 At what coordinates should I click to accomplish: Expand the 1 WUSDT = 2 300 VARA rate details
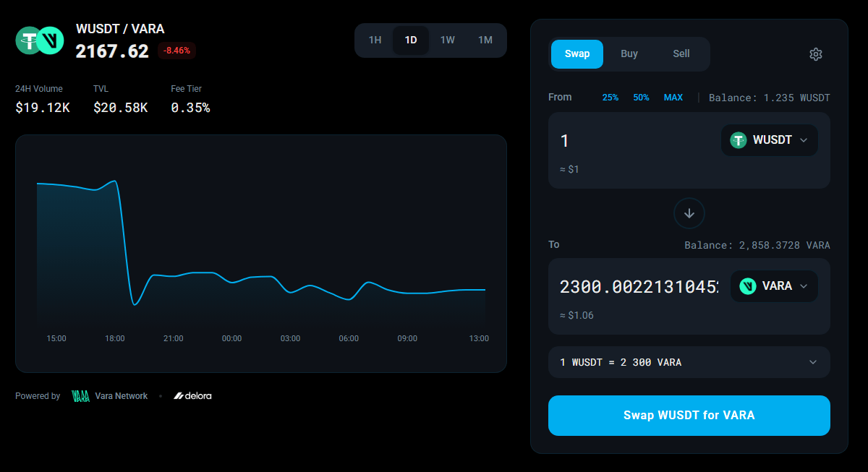689,362
